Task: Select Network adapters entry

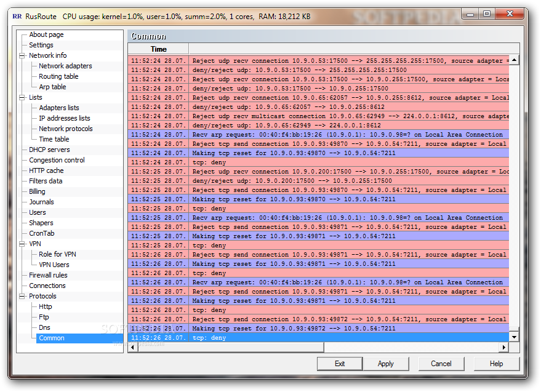Action: (x=65, y=66)
